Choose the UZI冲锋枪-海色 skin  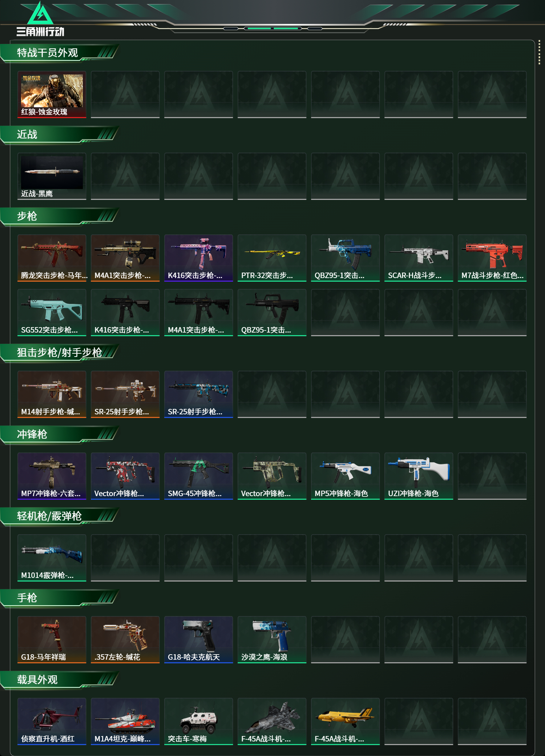[x=419, y=476]
